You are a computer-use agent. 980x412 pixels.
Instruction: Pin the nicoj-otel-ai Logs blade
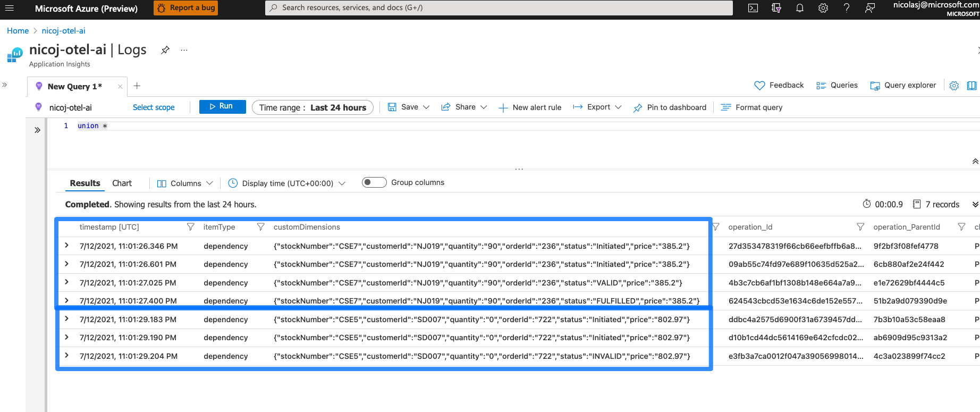165,50
